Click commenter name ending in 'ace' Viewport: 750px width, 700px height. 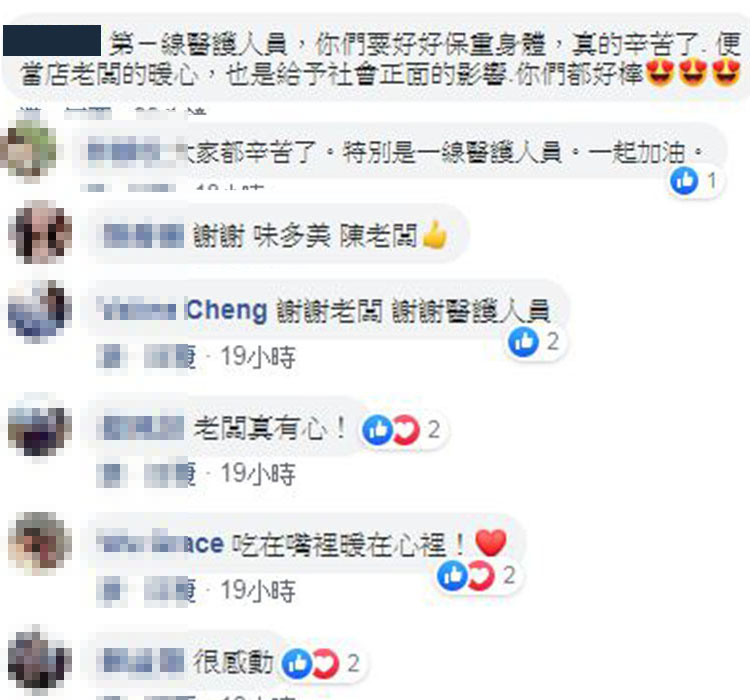pos(161,544)
